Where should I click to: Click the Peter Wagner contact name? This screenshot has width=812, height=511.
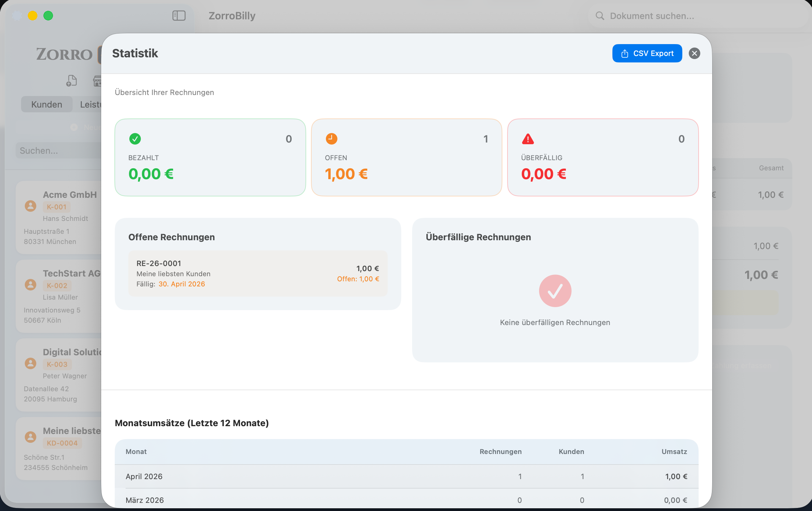[x=64, y=376]
